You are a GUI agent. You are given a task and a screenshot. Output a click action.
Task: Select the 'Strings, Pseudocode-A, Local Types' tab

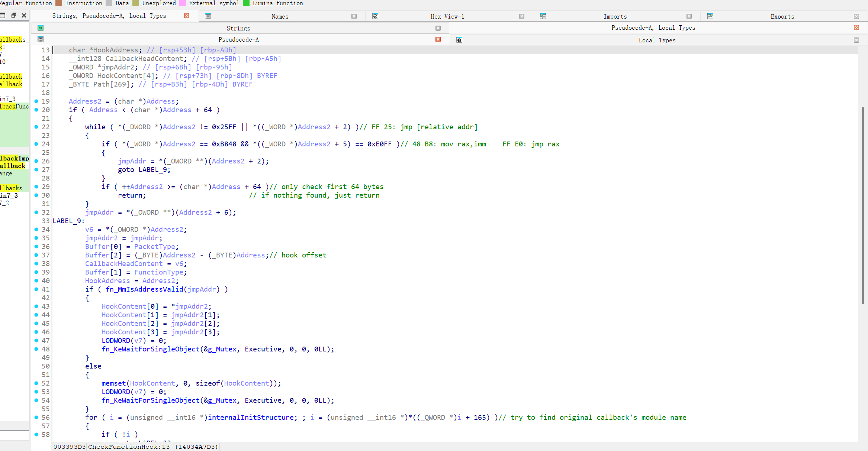[x=109, y=16]
